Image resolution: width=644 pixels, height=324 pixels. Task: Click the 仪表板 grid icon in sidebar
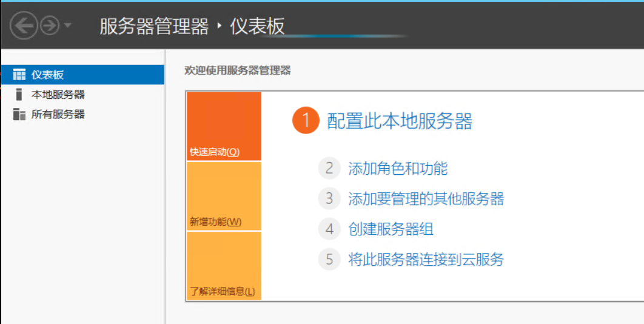[x=19, y=75]
